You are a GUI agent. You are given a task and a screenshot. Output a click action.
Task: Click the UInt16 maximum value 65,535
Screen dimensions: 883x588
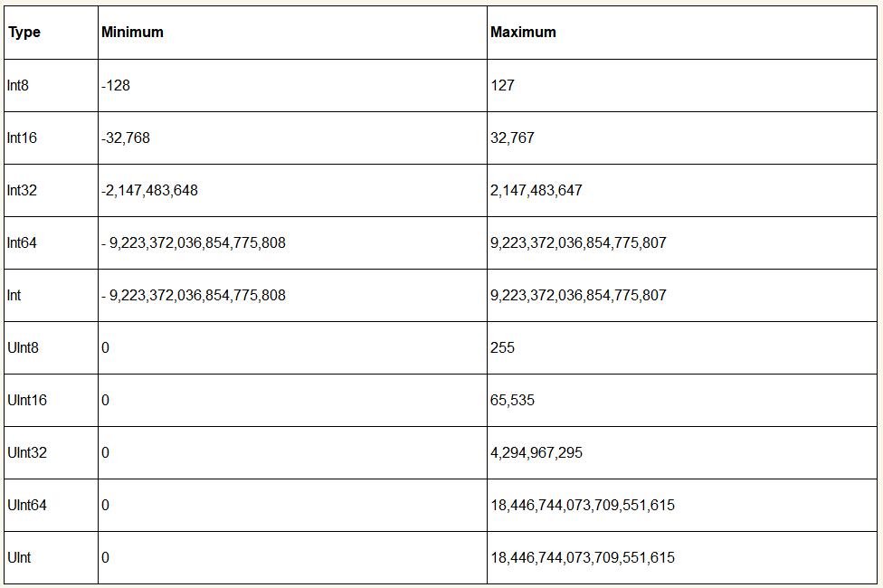(512, 400)
